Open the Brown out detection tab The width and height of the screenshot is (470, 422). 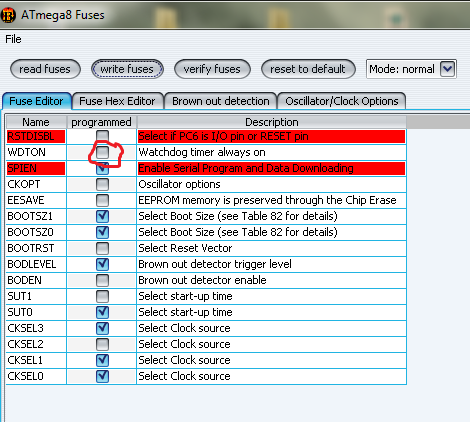[x=221, y=101]
